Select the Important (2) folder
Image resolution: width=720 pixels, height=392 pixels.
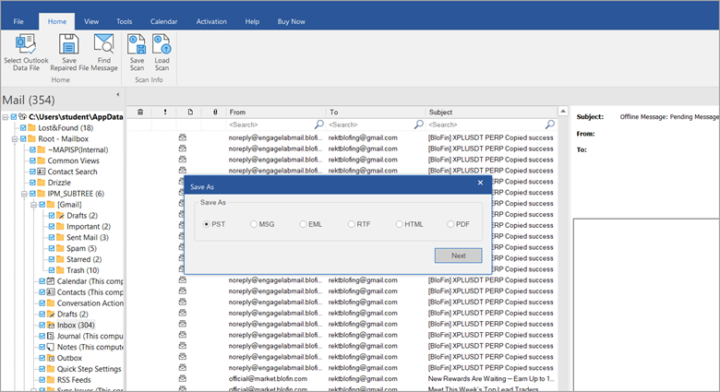coord(88,226)
